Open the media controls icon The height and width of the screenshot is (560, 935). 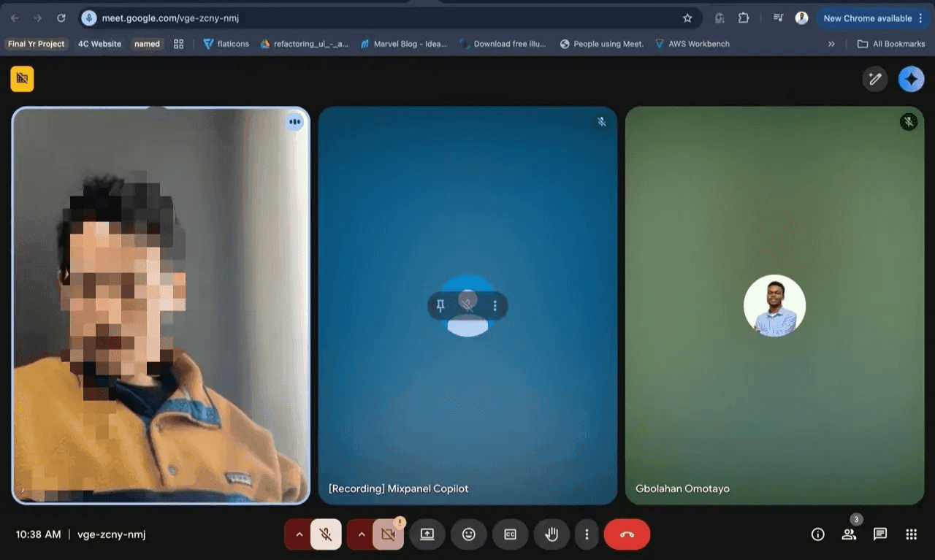coord(779,18)
